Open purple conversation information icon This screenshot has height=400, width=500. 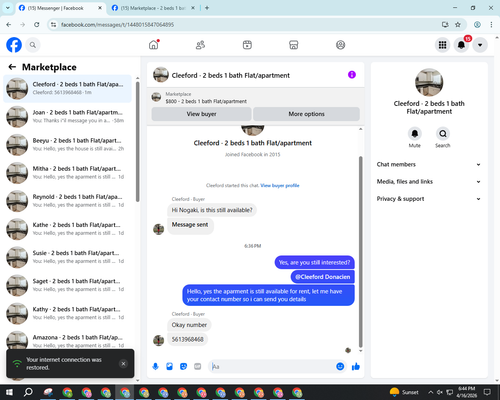[x=352, y=75]
